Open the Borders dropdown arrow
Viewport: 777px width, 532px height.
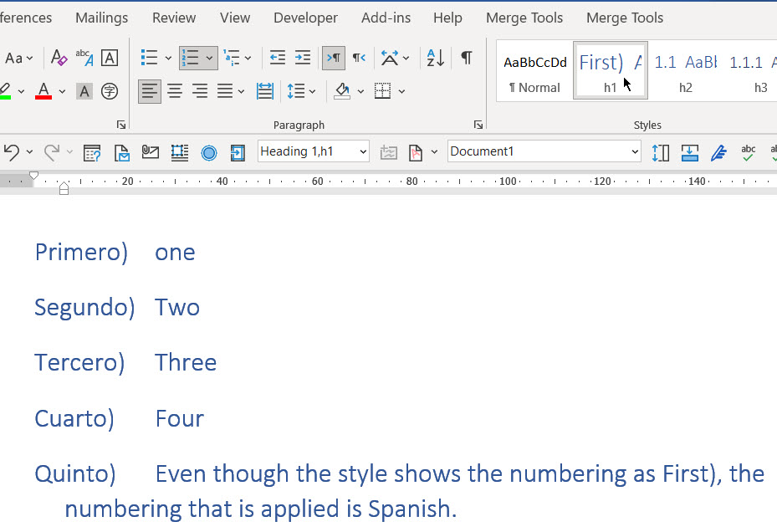[401, 90]
